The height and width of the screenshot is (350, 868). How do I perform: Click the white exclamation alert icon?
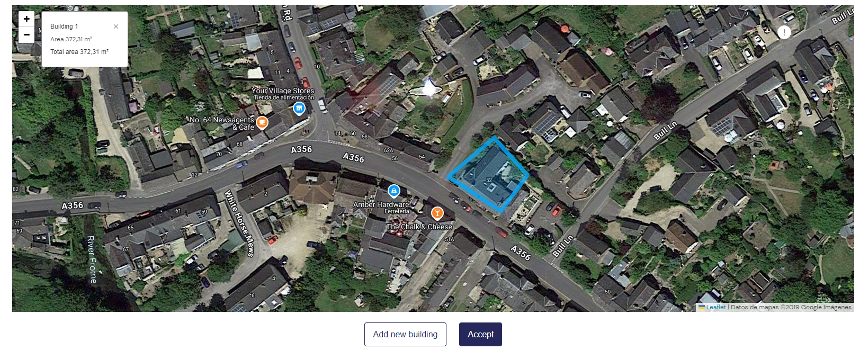coord(784,32)
